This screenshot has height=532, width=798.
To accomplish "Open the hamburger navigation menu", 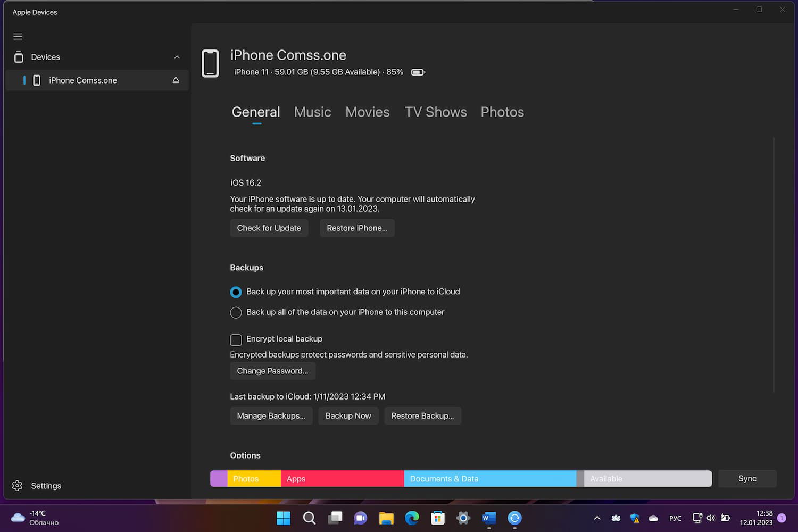I will pos(18,37).
